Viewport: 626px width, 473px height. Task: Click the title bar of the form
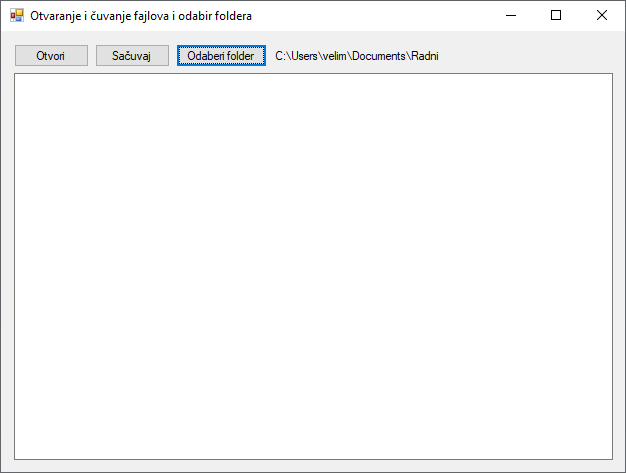tap(380, 16)
